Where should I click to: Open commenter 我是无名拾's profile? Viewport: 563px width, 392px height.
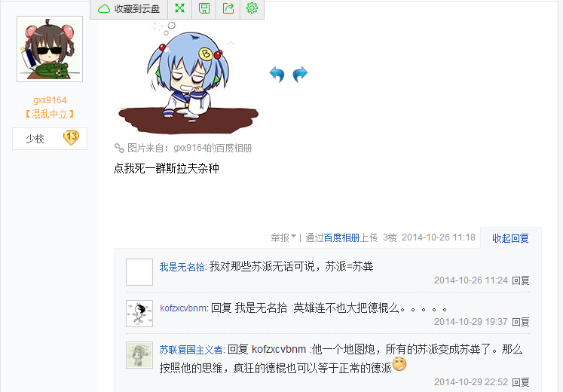coord(182,267)
